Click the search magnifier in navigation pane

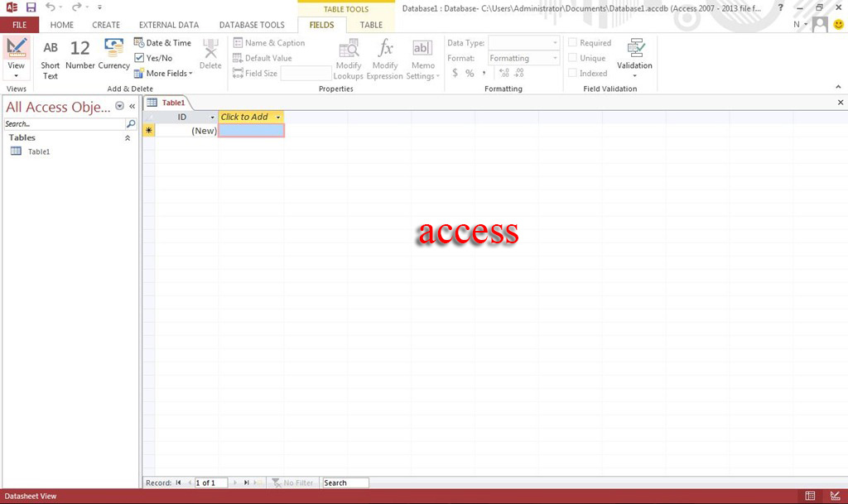click(x=131, y=123)
